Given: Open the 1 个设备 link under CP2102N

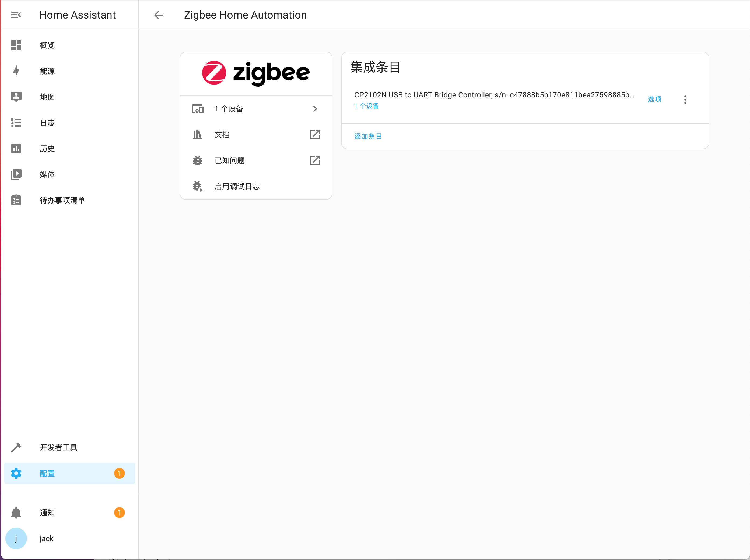Looking at the screenshot, I should (366, 106).
